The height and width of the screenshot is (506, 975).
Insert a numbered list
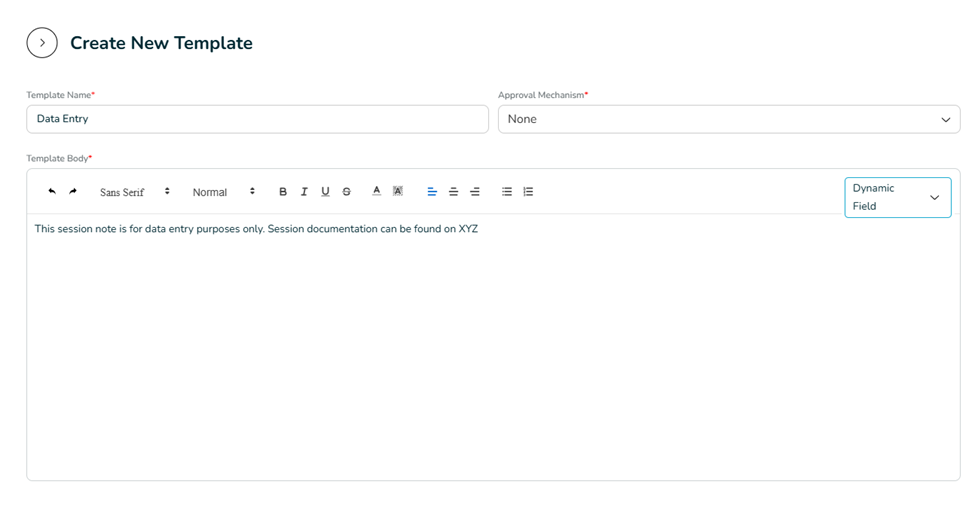coord(528,192)
